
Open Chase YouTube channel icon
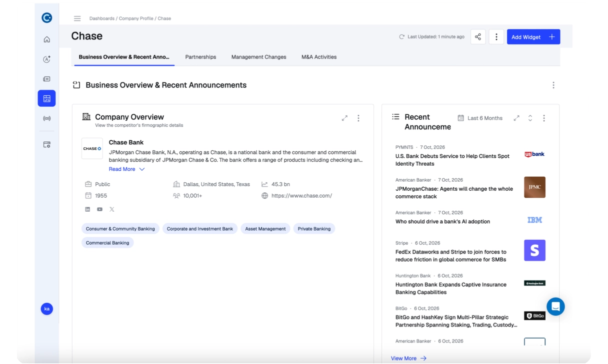99,209
